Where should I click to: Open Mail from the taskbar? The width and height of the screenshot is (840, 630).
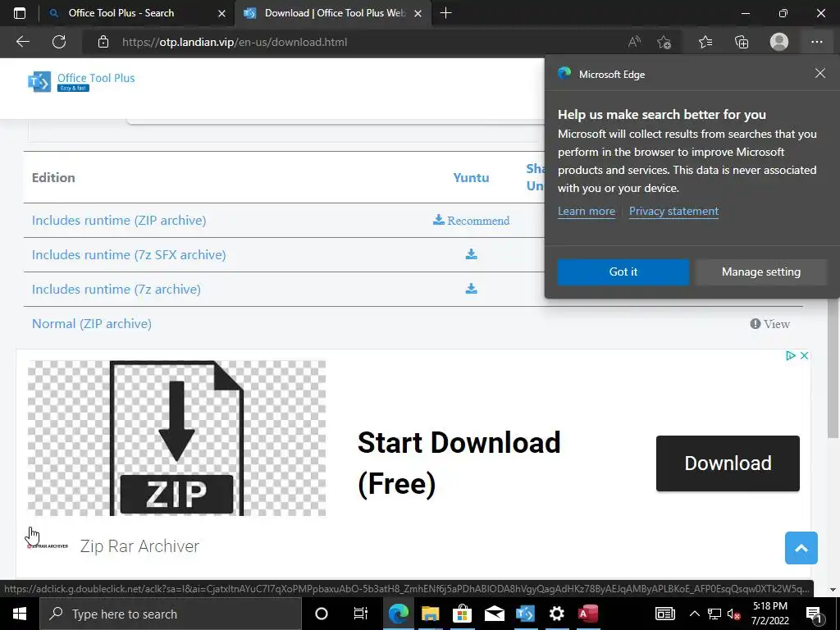coord(494,614)
